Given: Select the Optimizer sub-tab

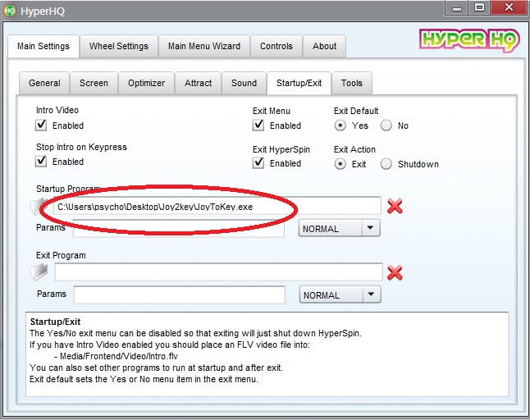Looking at the screenshot, I should pyautogui.click(x=146, y=83).
